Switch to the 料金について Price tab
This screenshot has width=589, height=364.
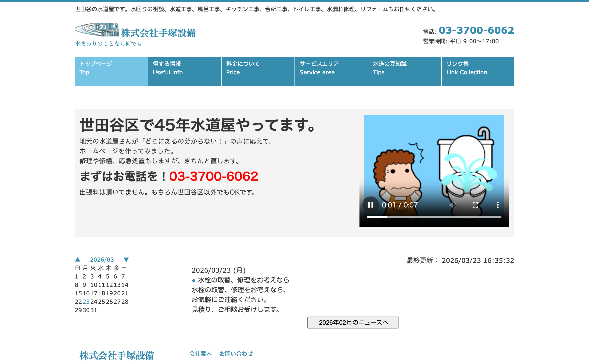pos(258,71)
